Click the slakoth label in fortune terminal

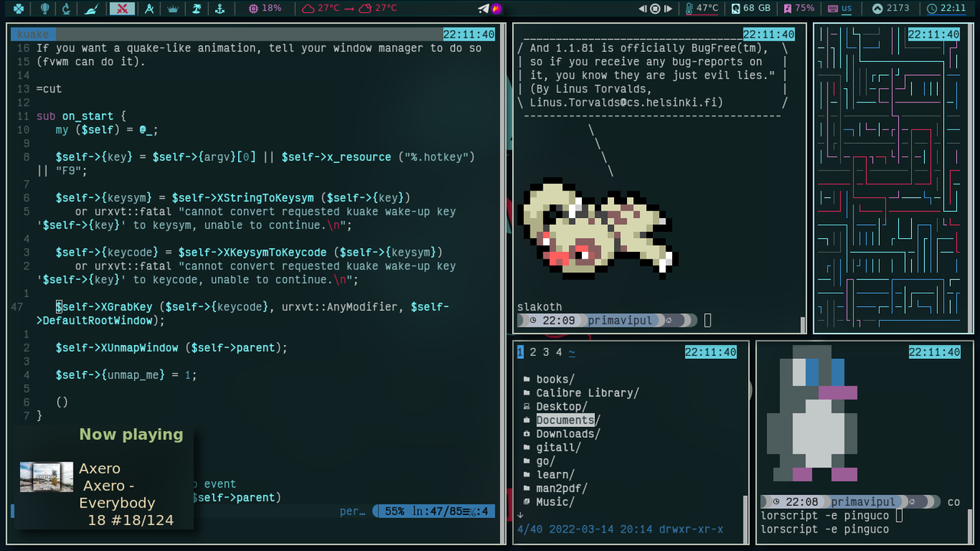[x=540, y=307]
